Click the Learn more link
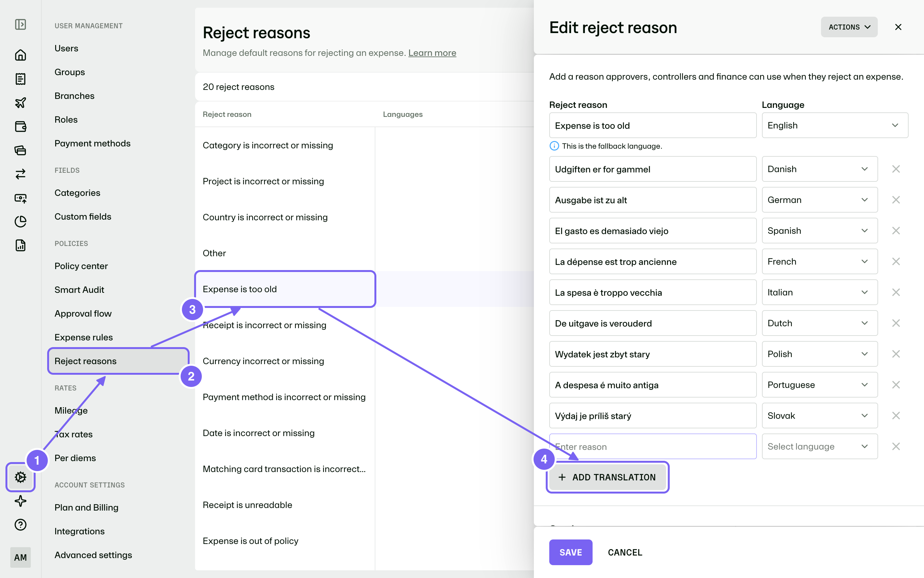The height and width of the screenshot is (578, 924). tap(432, 53)
